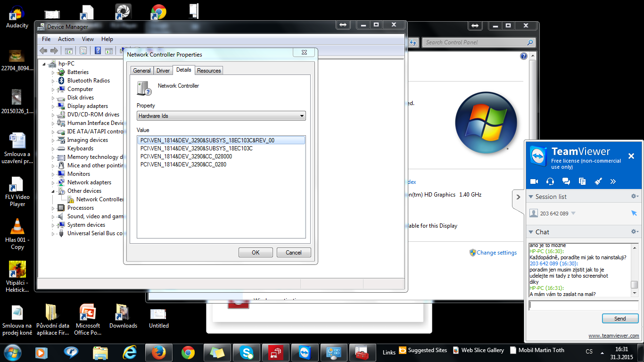
Task: Click the Change settings link
Action: click(496, 253)
